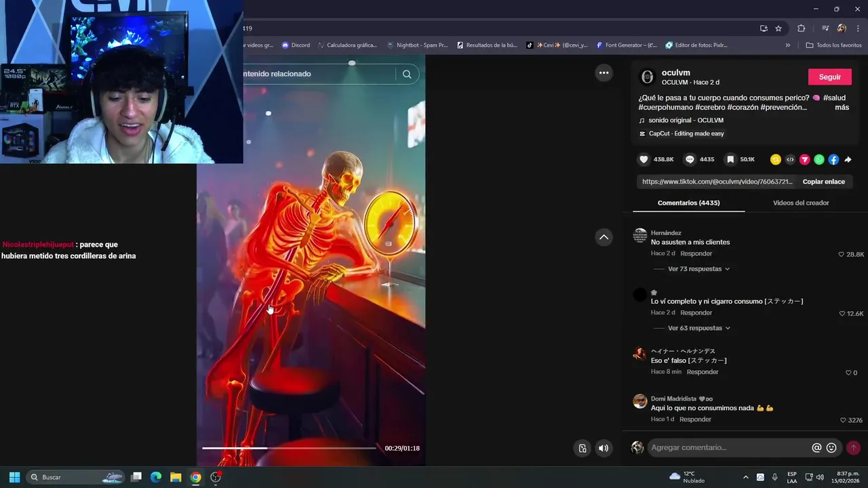Bookmark this page with the star icon
The image size is (868, 488).
point(778,28)
